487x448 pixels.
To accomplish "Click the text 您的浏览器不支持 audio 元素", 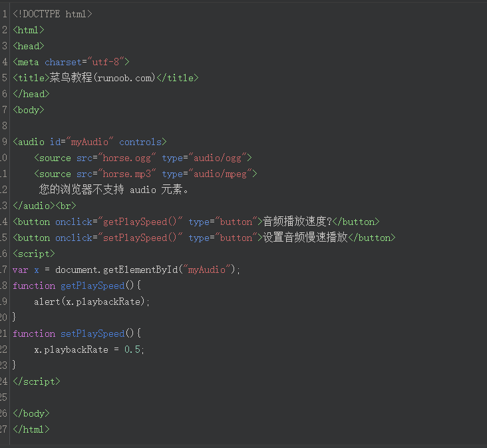I will tap(113, 190).
